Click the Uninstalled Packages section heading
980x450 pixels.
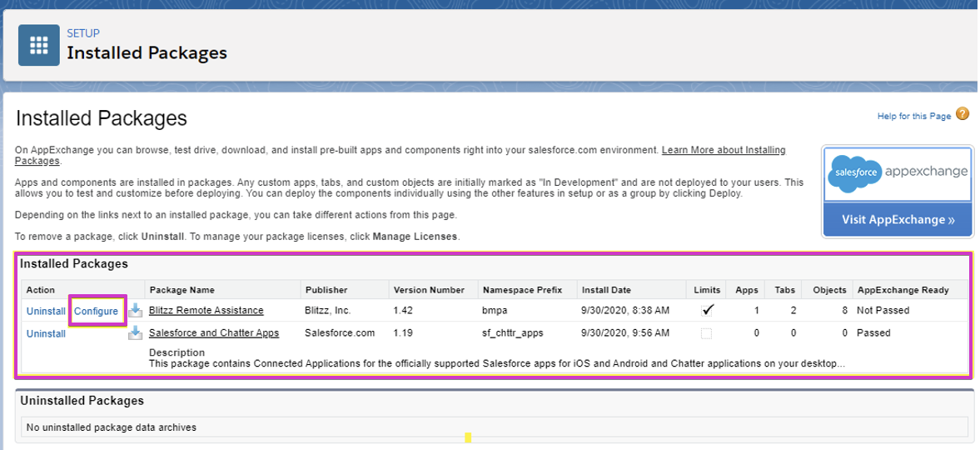(82, 401)
